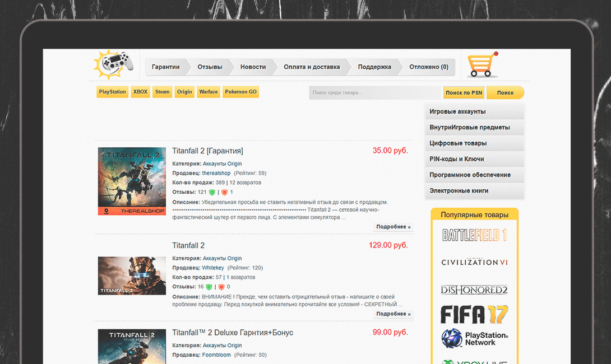Filter by Steam tag

point(162,92)
